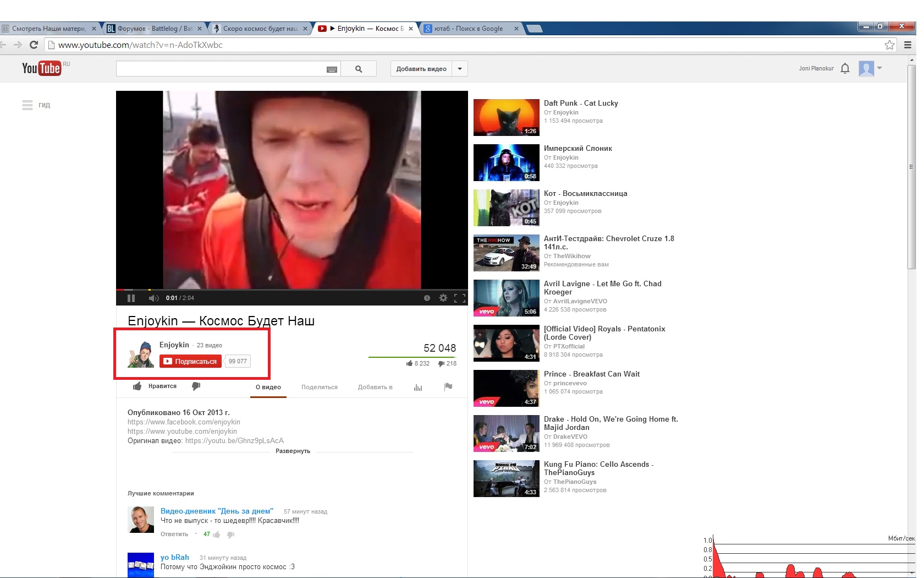Screen dimensions: 924x578
Task: Open dropdown arrow next to Добавить видео
Action: (x=460, y=69)
